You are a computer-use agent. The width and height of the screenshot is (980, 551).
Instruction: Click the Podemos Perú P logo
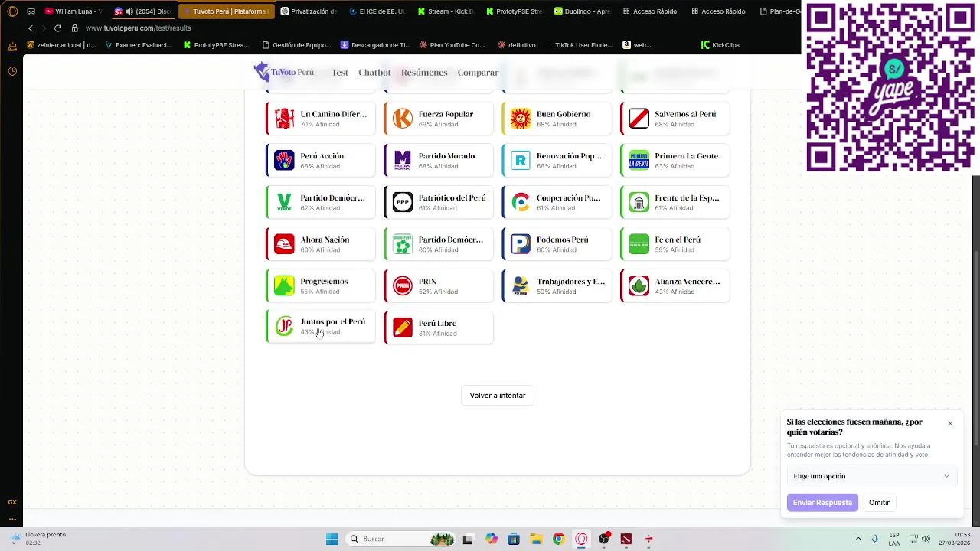521,244
